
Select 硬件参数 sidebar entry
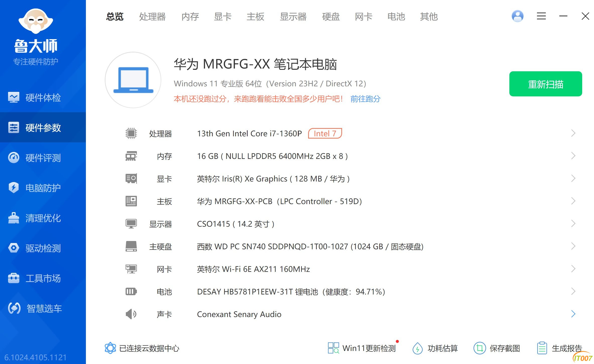(x=43, y=128)
